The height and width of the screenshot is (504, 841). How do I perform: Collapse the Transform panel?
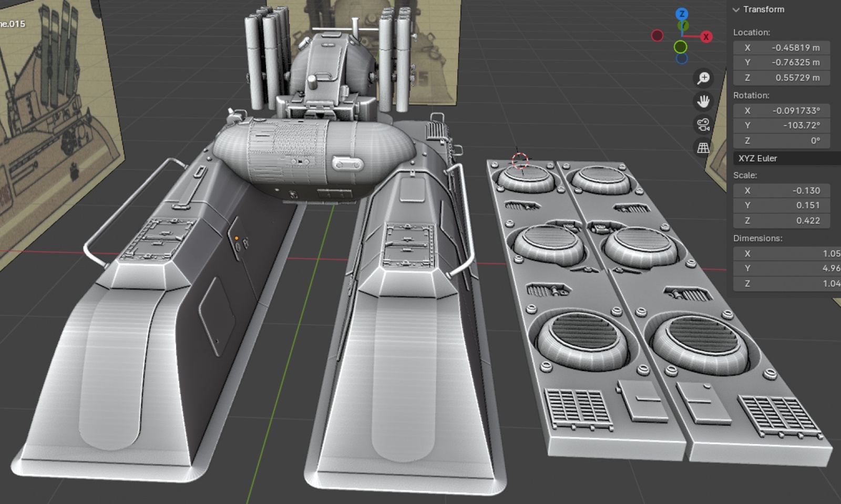[736, 9]
